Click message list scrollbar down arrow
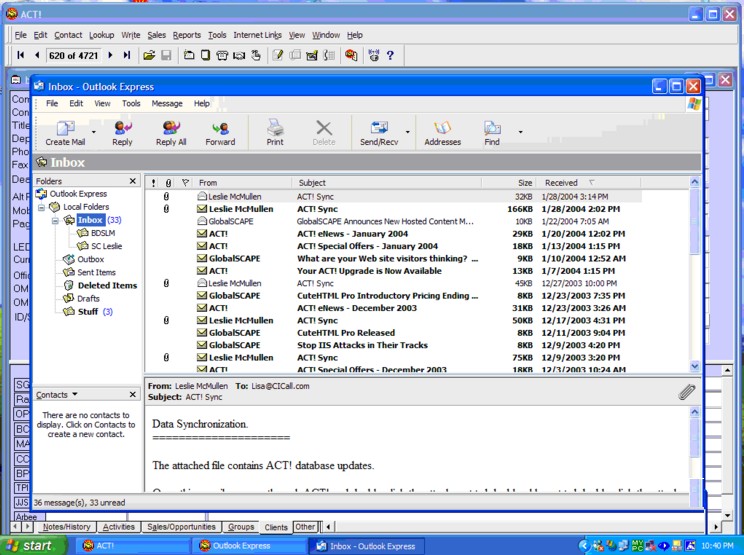This screenshot has width=744, height=555. pos(695,366)
